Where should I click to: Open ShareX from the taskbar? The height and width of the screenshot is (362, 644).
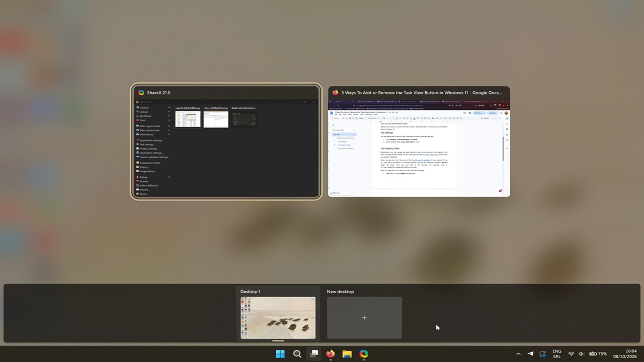(x=364, y=354)
